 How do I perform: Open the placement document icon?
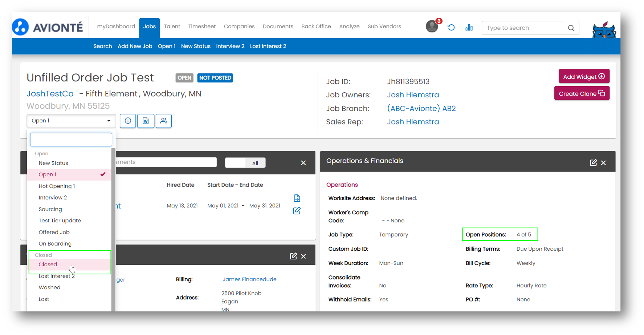pos(297,198)
